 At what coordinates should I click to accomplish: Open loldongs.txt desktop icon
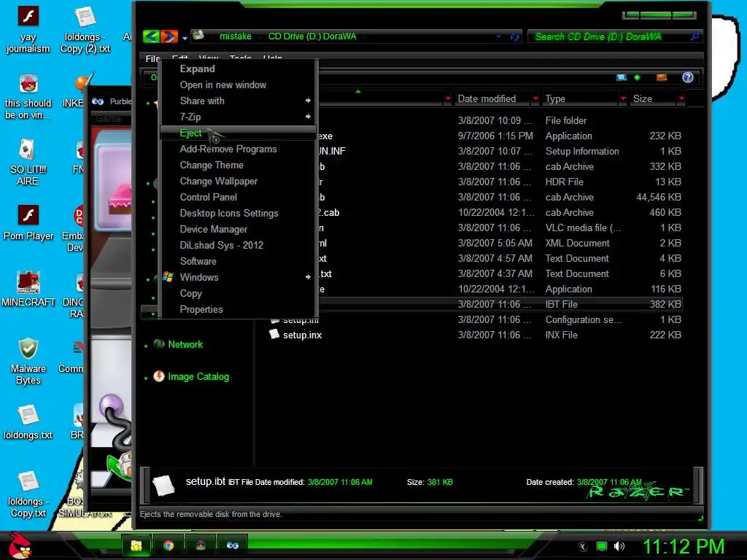point(28,422)
